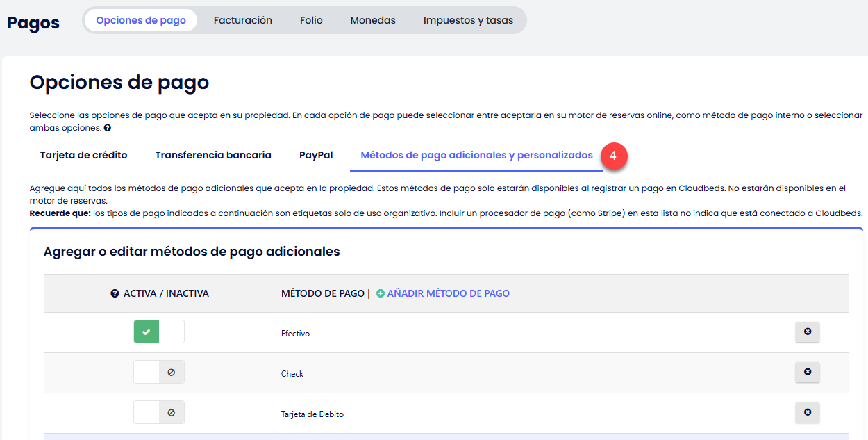Click the Añadir método de pago link
Image resolution: width=868 pixels, height=440 pixels.
pos(448,294)
